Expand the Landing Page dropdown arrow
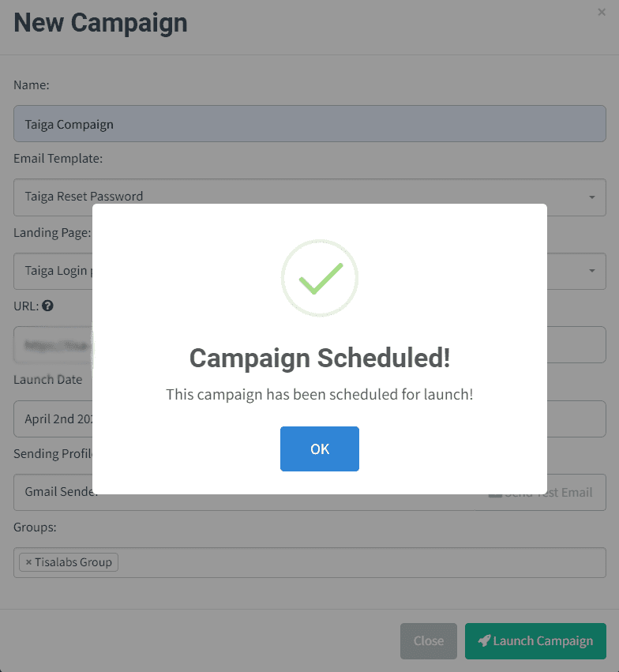The width and height of the screenshot is (619, 672). click(x=592, y=271)
